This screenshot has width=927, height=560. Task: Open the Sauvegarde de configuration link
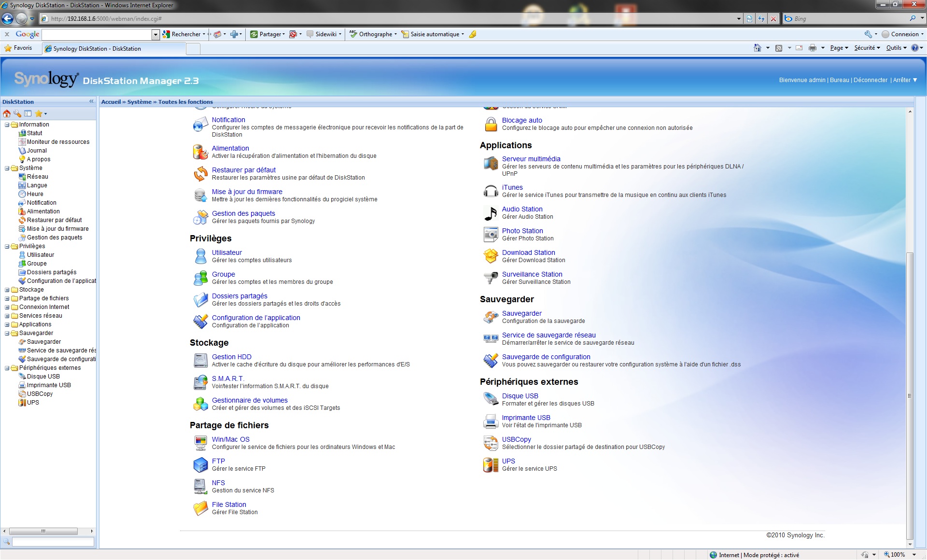pos(546,357)
